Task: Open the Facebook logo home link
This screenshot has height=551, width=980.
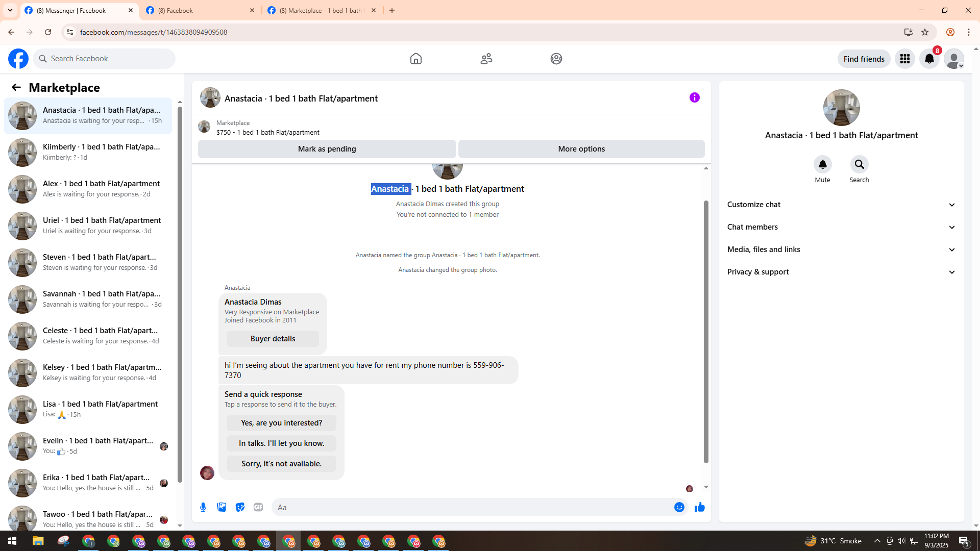Action: [x=18, y=59]
